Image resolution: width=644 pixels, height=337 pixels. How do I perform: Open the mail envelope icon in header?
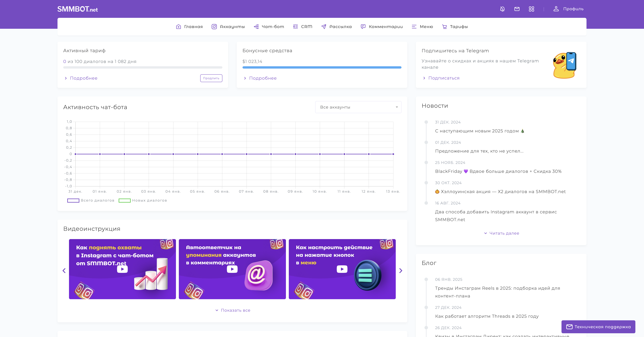tap(517, 9)
